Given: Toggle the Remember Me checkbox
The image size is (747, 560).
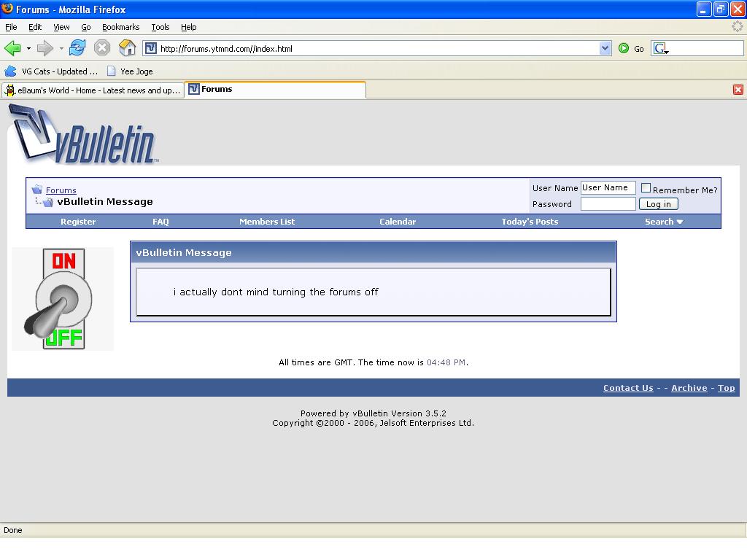Looking at the screenshot, I should point(646,188).
